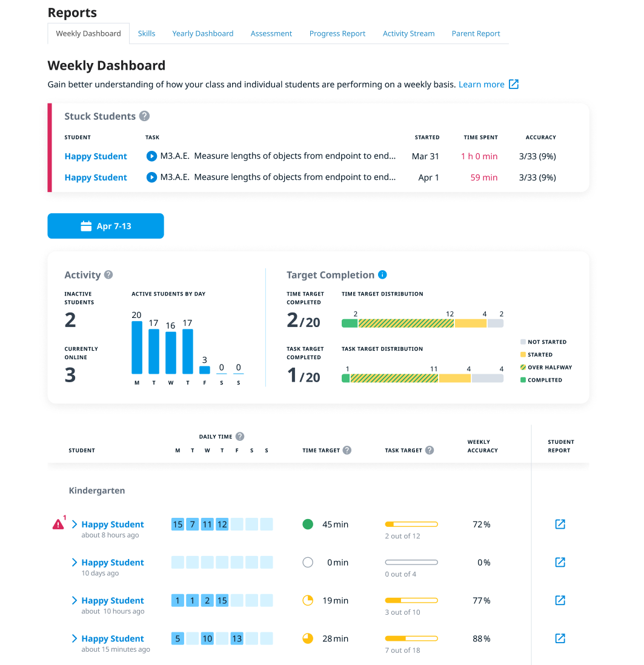Open Happy Student link in Apr 1 stuck row
The image size is (644, 665).
tap(96, 177)
